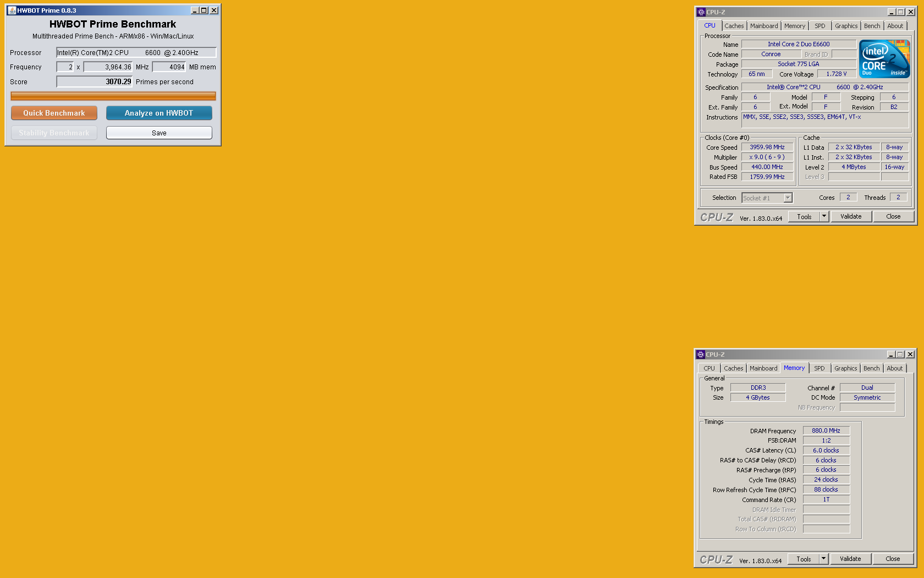Click Validate in the top CPU-Z window
This screenshot has width=924, height=578.
pos(851,216)
